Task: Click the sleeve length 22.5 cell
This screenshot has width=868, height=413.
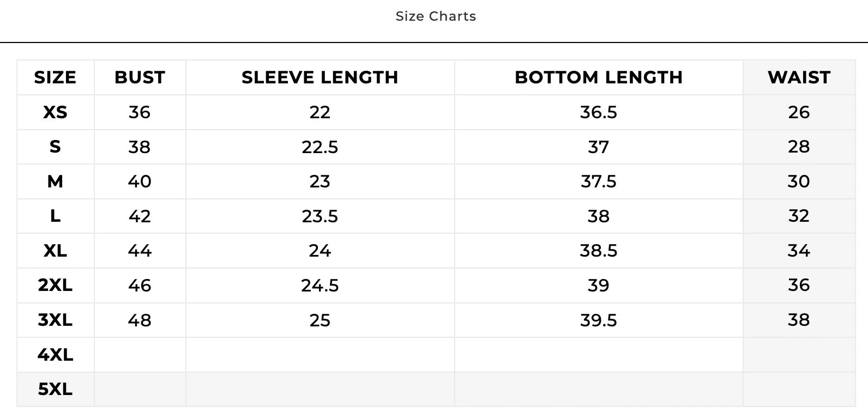Action: click(320, 147)
